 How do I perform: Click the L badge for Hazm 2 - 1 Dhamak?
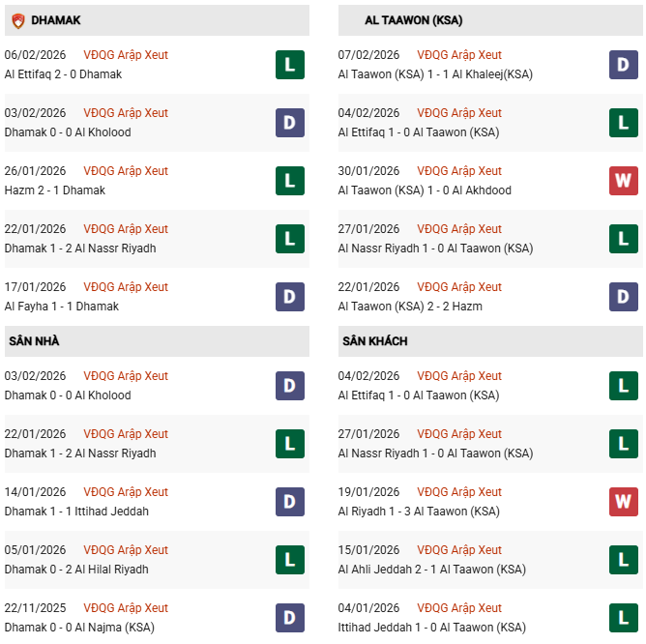[x=289, y=181]
